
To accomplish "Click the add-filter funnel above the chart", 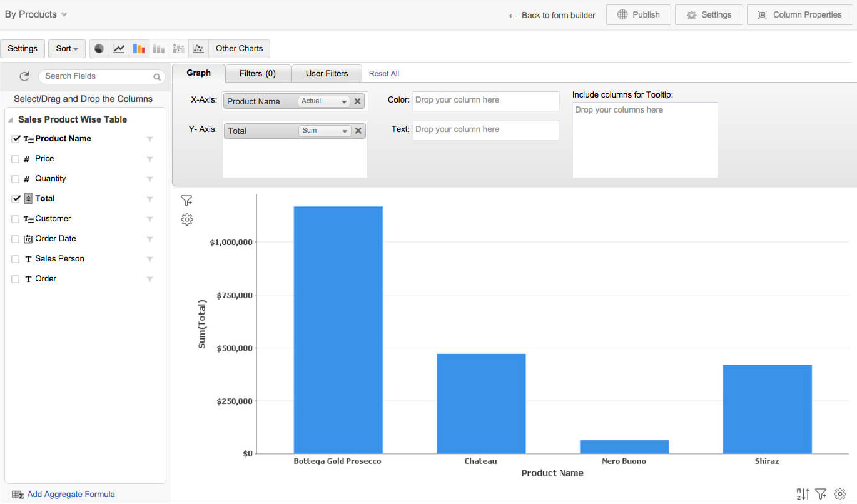I will [x=186, y=201].
